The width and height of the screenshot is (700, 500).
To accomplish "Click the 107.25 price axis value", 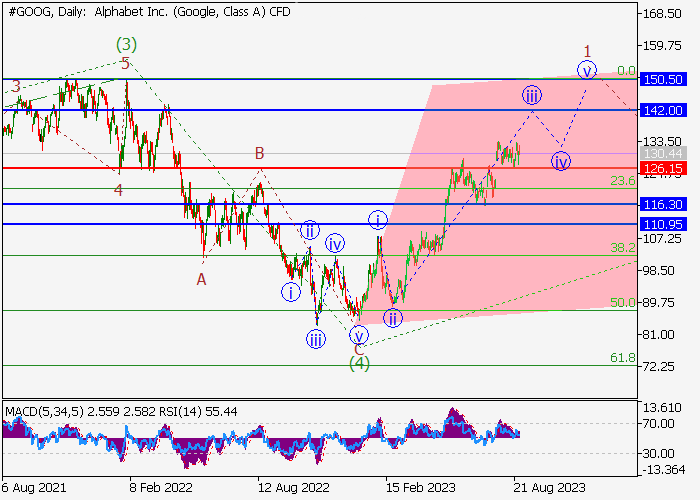I will pos(662,238).
